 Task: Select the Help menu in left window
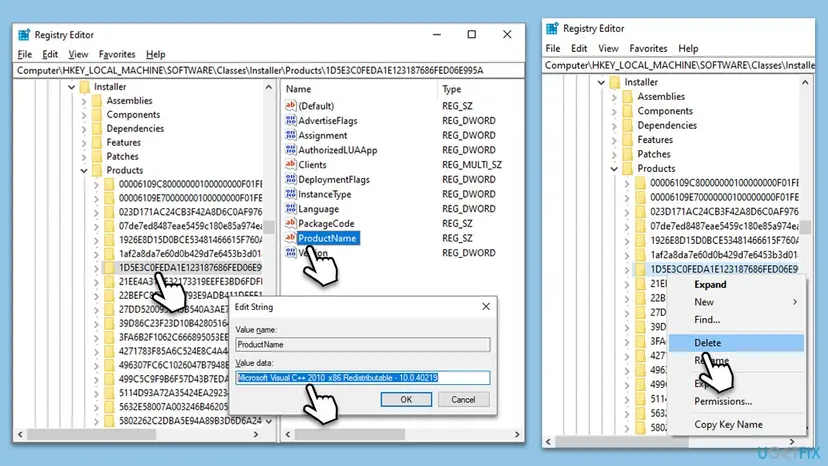click(156, 54)
